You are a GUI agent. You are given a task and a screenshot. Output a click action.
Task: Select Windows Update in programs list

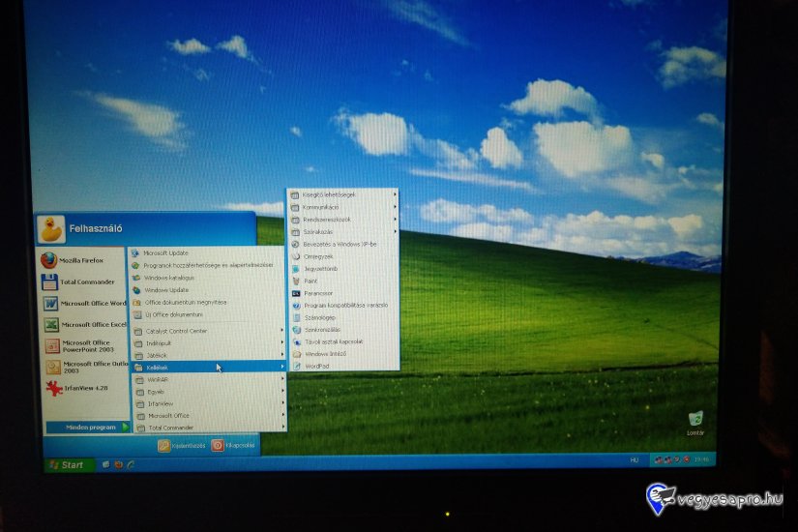pyautogui.click(x=166, y=289)
